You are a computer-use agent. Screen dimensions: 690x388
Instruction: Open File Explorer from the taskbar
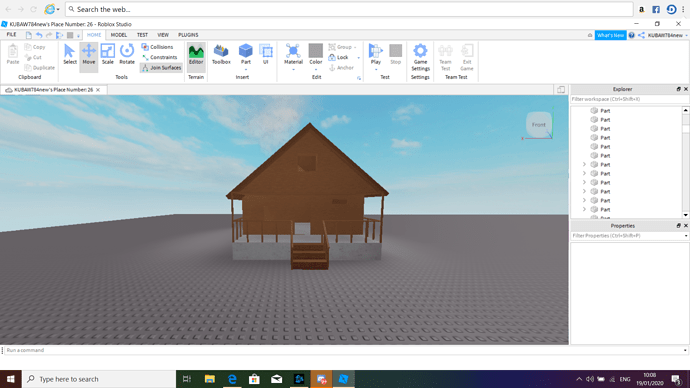click(x=209, y=379)
